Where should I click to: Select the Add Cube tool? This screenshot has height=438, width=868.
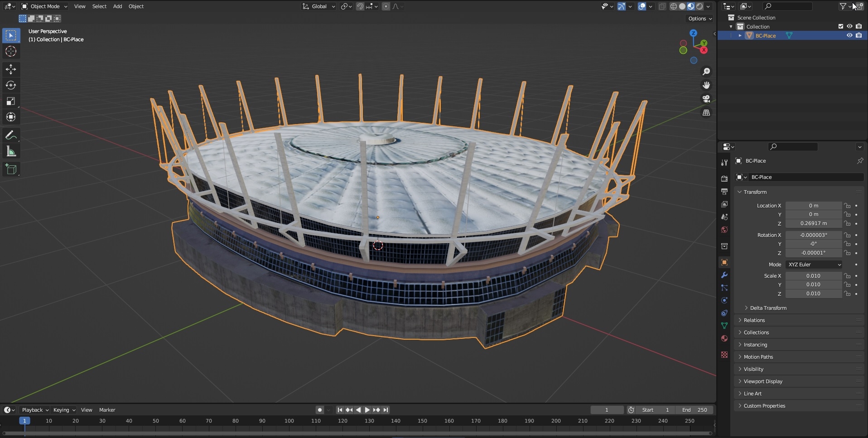(11, 169)
